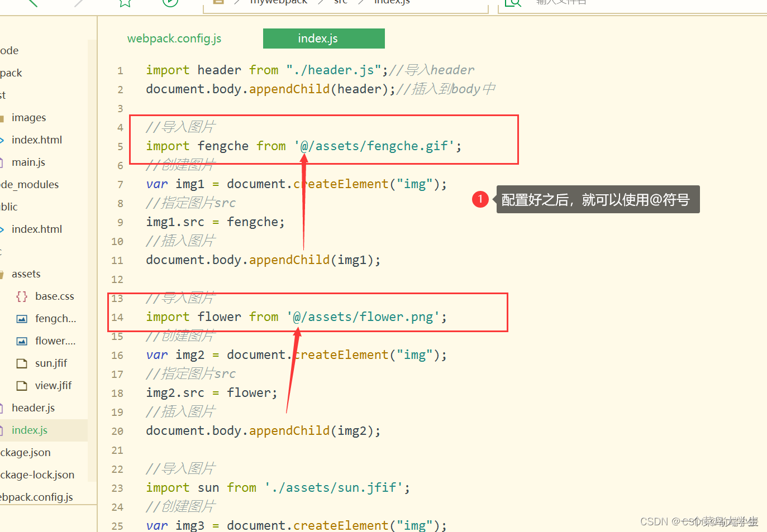Click the appendChild(img2) statement
Viewport: 767px width, 532px height.
coord(263,431)
